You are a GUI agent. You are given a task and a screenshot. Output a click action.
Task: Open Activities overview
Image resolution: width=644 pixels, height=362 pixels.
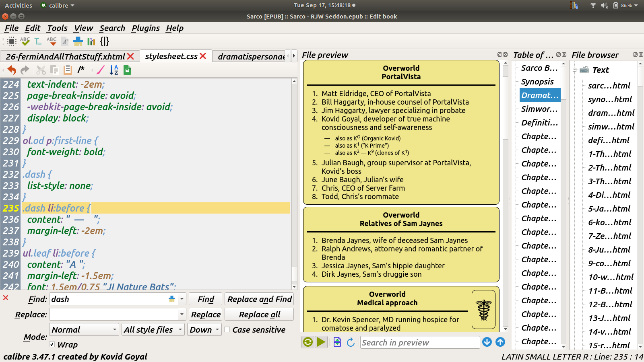[19, 5]
